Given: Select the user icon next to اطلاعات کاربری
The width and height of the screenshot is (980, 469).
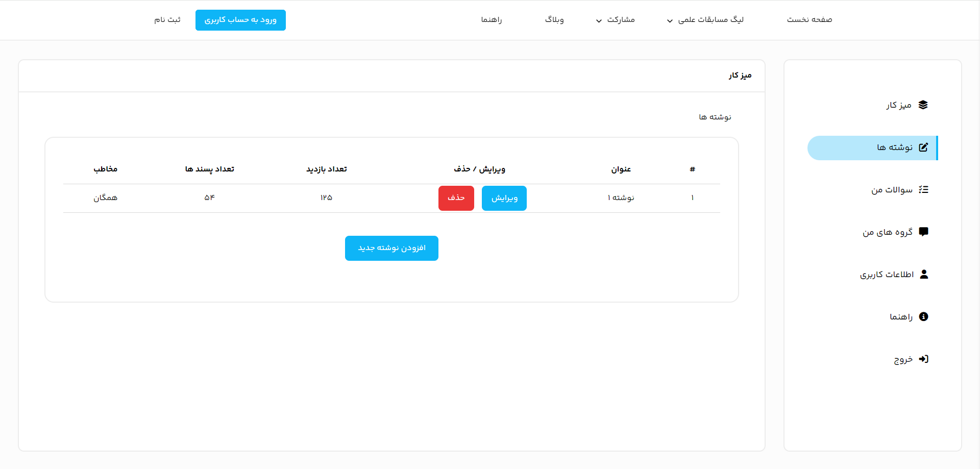Looking at the screenshot, I should tap(924, 274).
